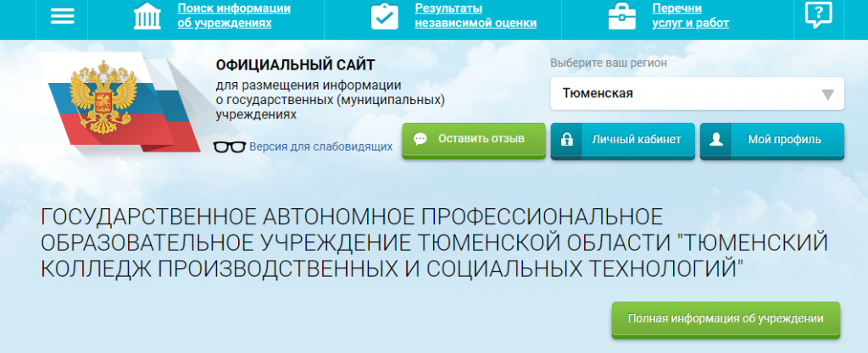Image resolution: width=868 pixels, height=353 pixels.
Task: Click the college name heading text
Action: [x=434, y=242]
